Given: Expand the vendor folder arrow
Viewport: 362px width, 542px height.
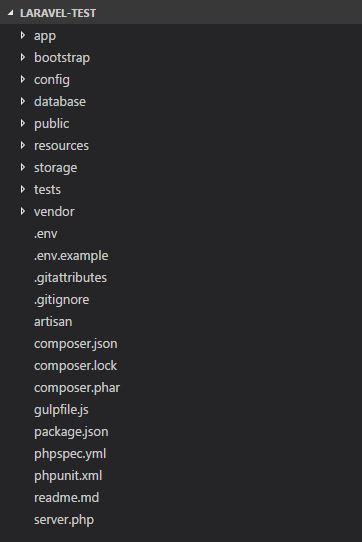Looking at the screenshot, I should [x=23, y=211].
